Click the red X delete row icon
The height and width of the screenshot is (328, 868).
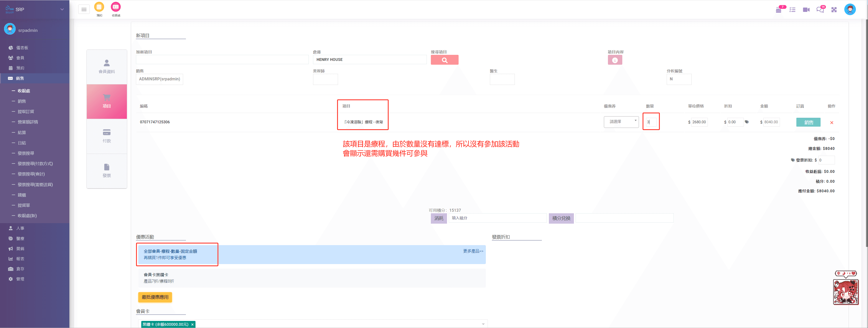[831, 123]
